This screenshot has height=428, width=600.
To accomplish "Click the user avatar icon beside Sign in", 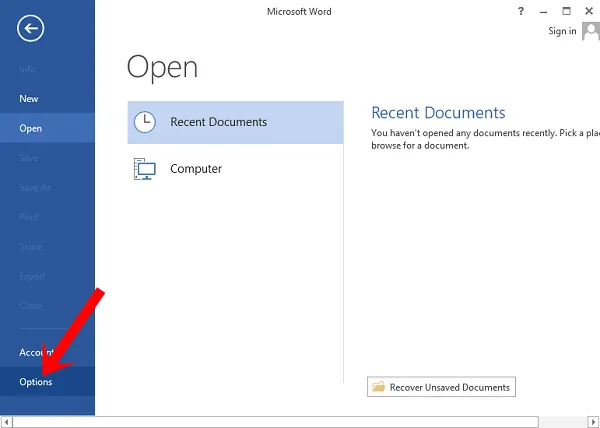I will coord(590,31).
